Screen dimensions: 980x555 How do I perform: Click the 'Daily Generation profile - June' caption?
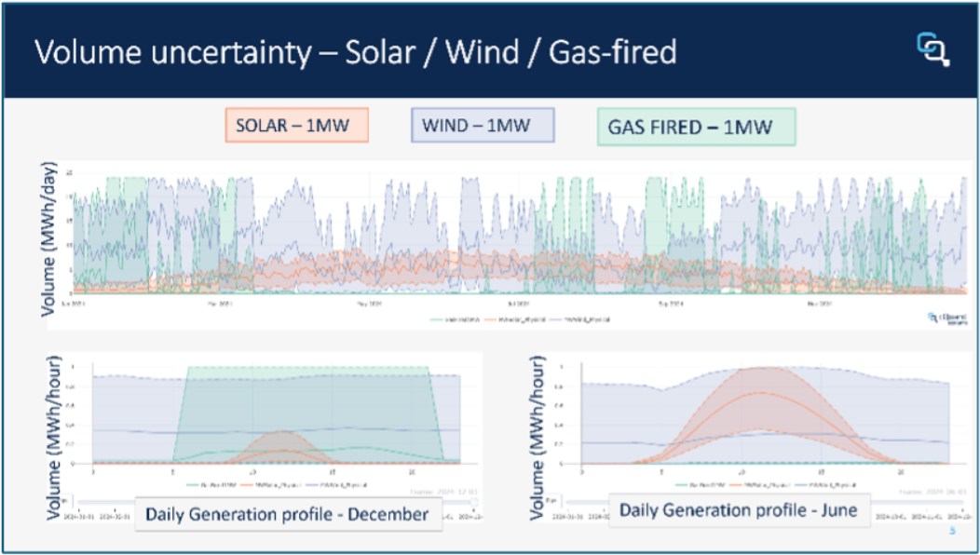pos(738,510)
